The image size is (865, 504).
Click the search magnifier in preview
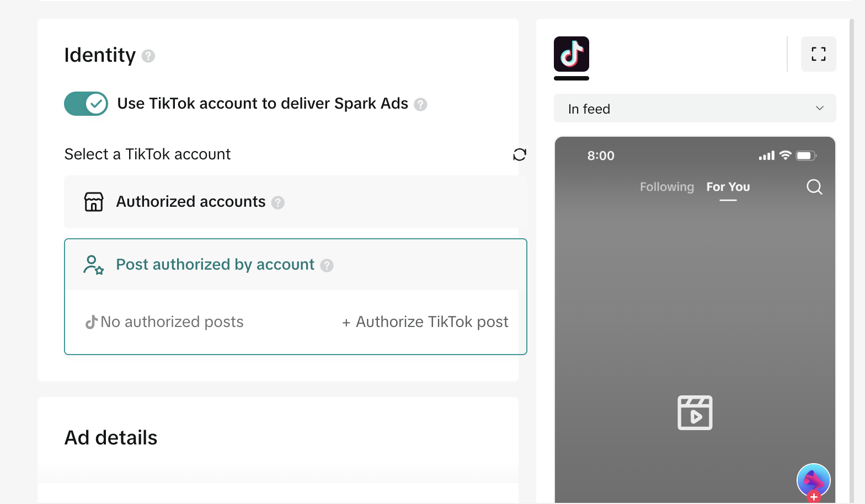[814, 187]
